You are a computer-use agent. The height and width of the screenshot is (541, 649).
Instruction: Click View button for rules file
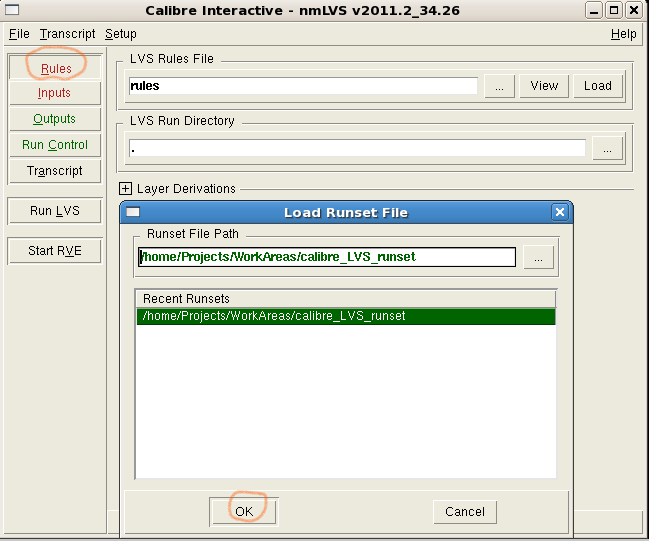click(x=544, y=86)
